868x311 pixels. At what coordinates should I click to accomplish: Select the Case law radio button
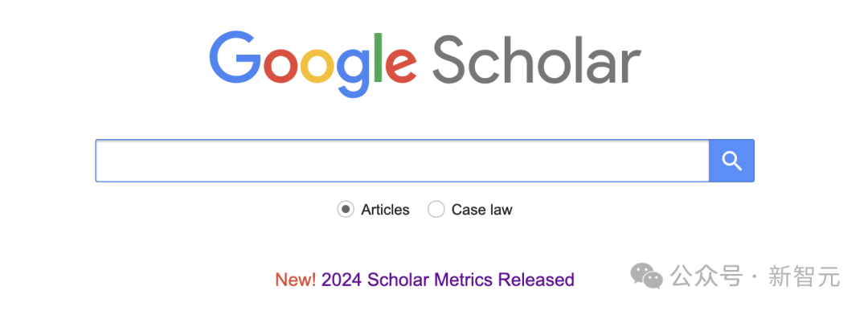click(x=436, y=210)
